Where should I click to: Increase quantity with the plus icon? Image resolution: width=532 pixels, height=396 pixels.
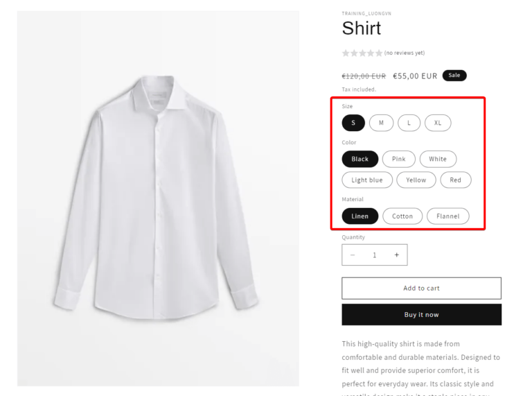[396, 255]
